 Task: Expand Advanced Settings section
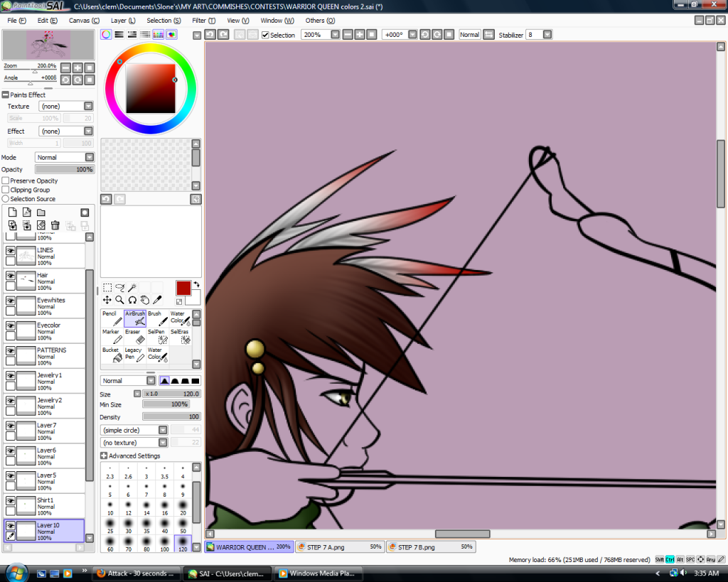tap(104, 456)
